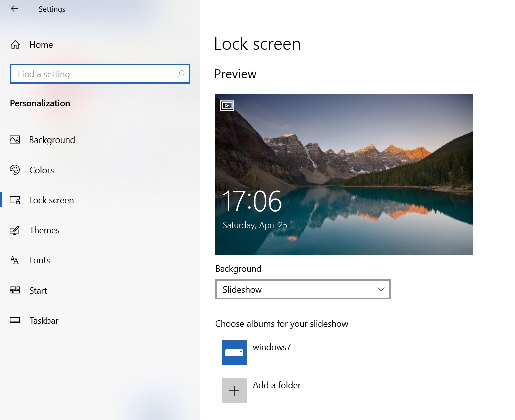Image resolution: width=515 pixels, height=420 pixels.
Task: Click the search magnifier icon
Action: click(x=181, y=74)
